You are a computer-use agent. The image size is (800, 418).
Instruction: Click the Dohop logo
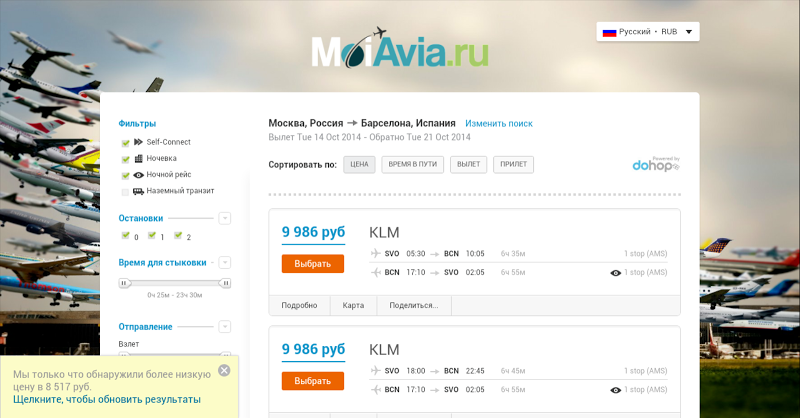tap(656, 165)
